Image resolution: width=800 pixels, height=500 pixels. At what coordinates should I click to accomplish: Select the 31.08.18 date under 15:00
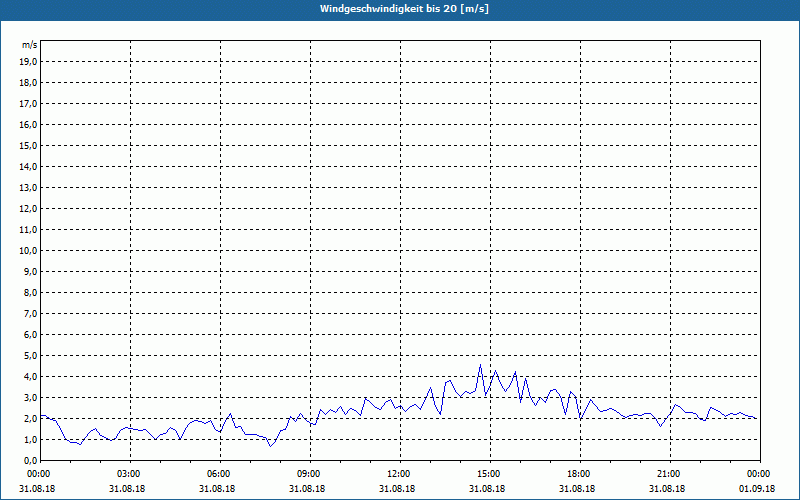point(487,489)
